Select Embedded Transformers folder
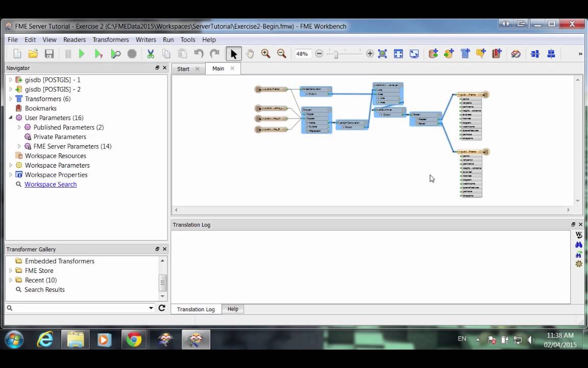This screenshot has height=368, width=588. pos(60,261)
